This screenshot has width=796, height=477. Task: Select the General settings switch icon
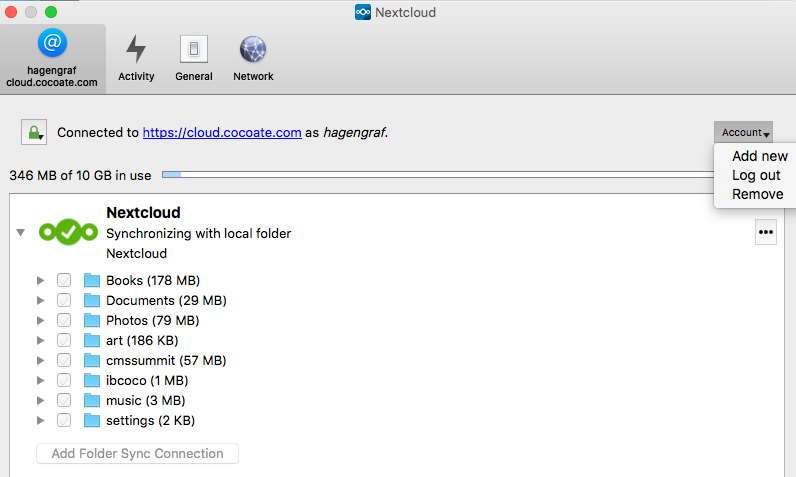coord(193,49)
